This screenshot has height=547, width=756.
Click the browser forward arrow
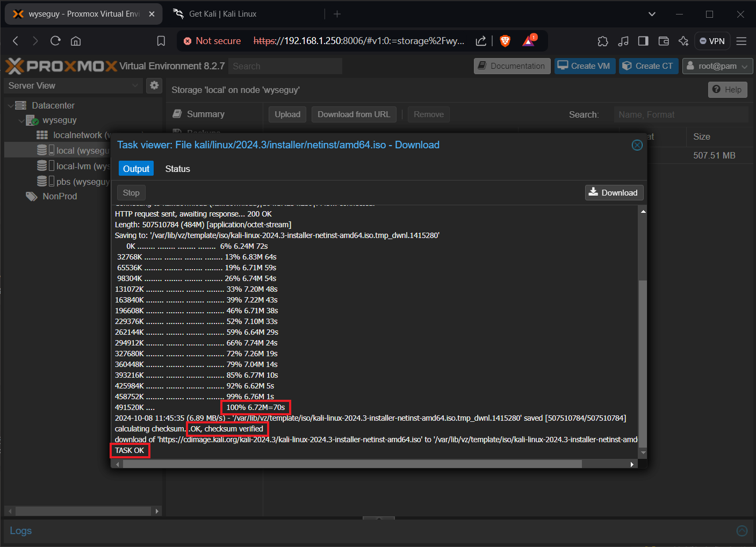(35, 41)
